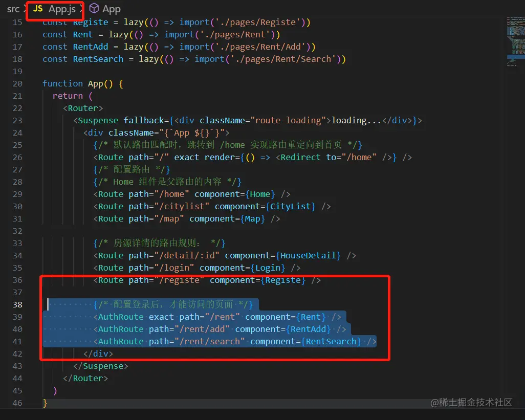Screen dimensions: 525x420
Task: Click line number 38 in gutter
Action: click(17, 305)
